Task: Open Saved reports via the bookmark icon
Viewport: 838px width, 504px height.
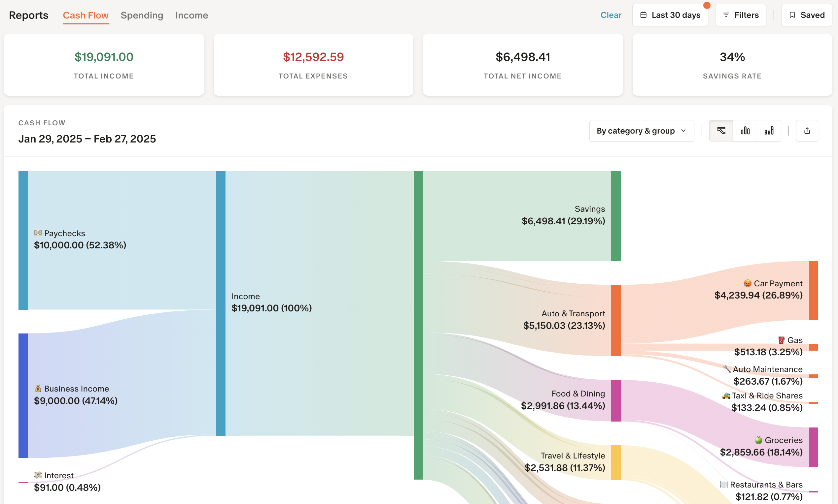Action: click(792, 15)
